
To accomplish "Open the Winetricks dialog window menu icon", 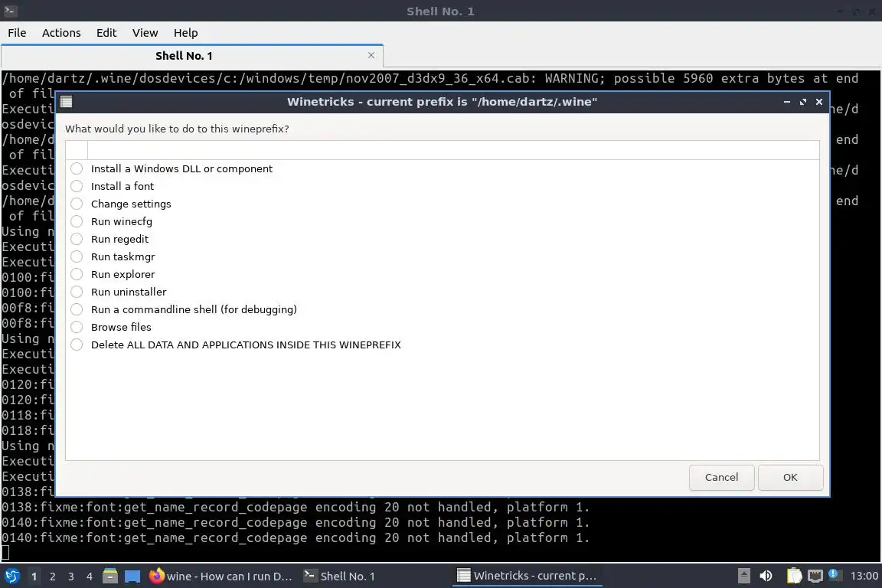I will 67,102.
